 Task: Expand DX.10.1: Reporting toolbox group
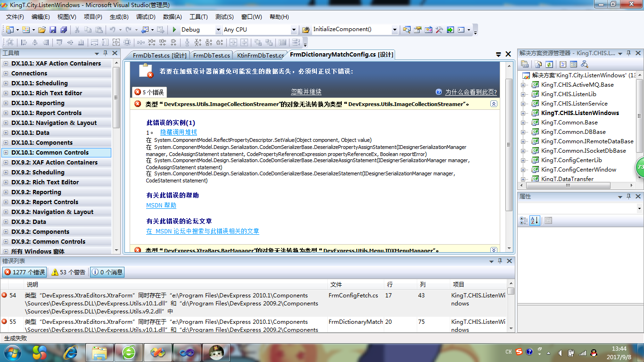[6, 103]
